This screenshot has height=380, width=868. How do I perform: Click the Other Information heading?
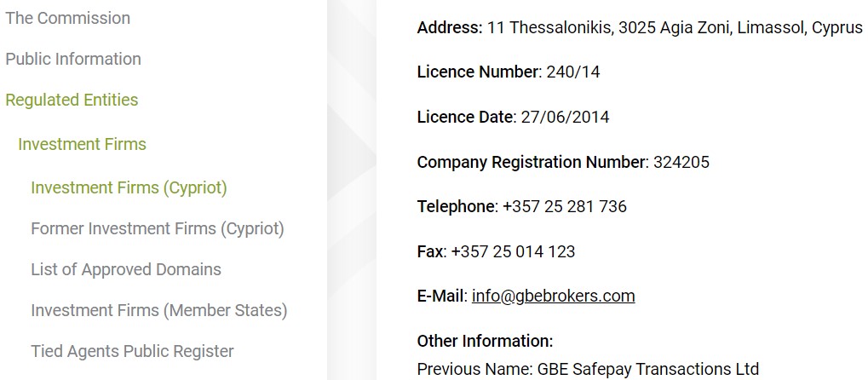pos(485,341)
